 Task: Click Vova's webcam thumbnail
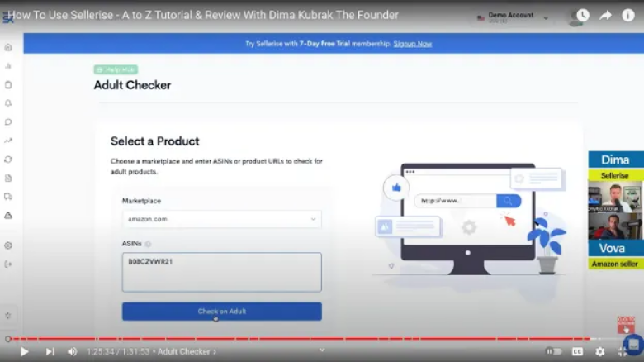(615, 226)
